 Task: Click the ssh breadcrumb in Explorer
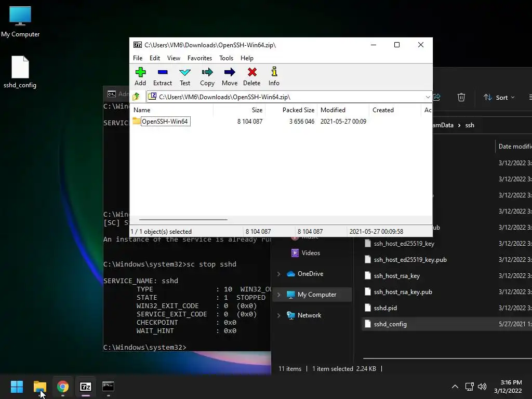(x=470, y=125)
